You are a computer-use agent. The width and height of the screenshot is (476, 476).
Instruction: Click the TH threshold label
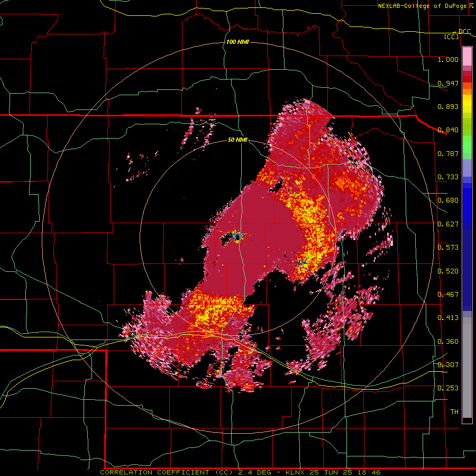[454, 411]
